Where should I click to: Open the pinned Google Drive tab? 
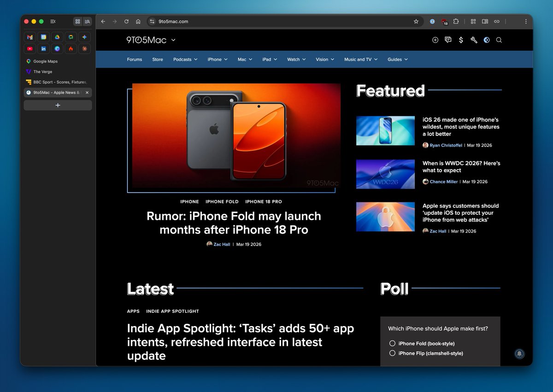tap(57, 37)
